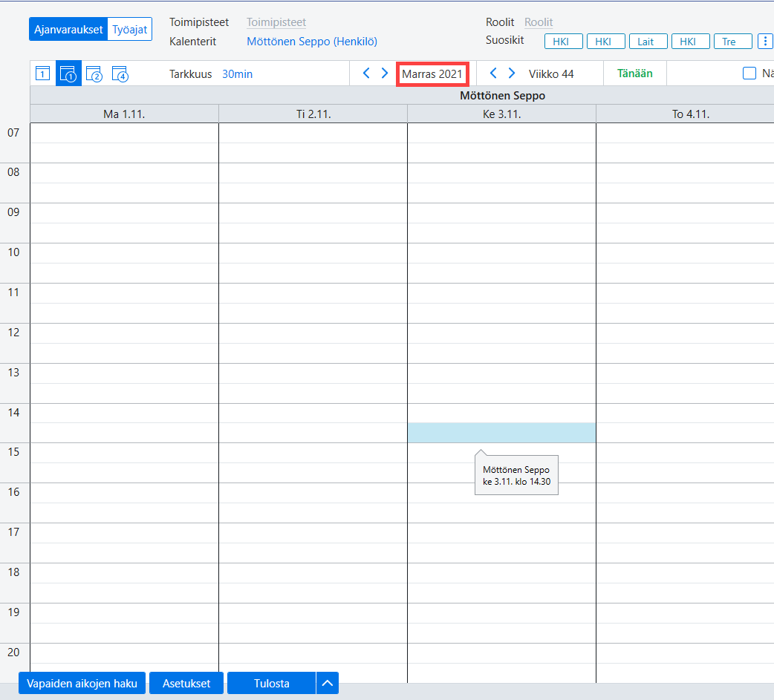Click the 20 hour label
This screenshot has width=774, height=700.
pyautogui.click(x=13, y=652)
